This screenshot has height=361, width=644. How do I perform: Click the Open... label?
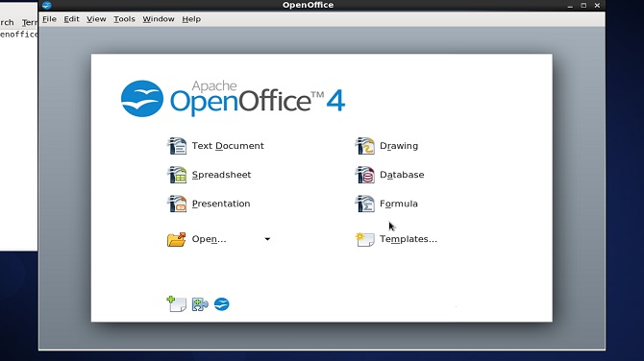209,239
